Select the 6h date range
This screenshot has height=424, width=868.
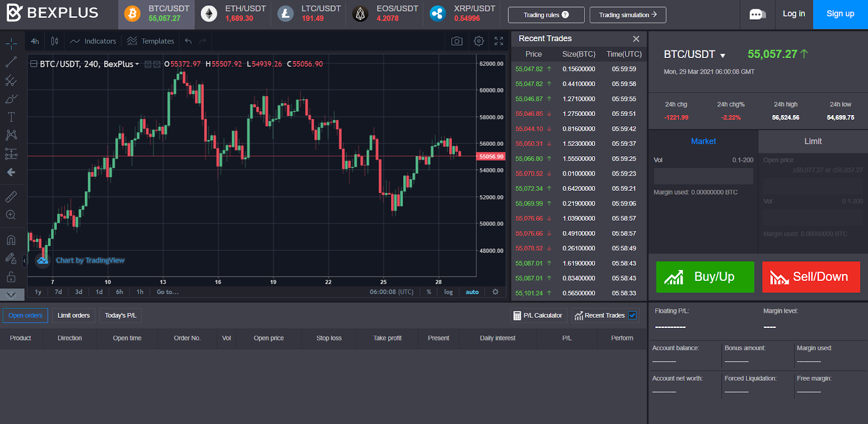119,292
